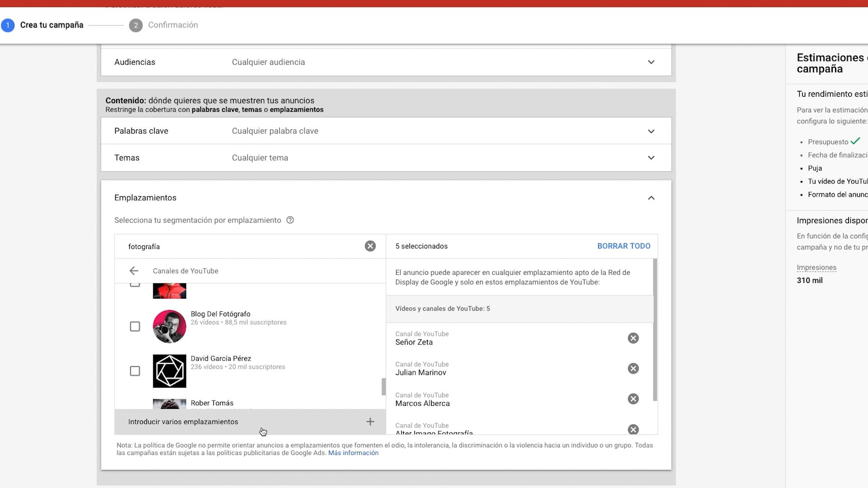Remove Señor Zeta channel from selection
868x488 pixels.
pos(633,338)
